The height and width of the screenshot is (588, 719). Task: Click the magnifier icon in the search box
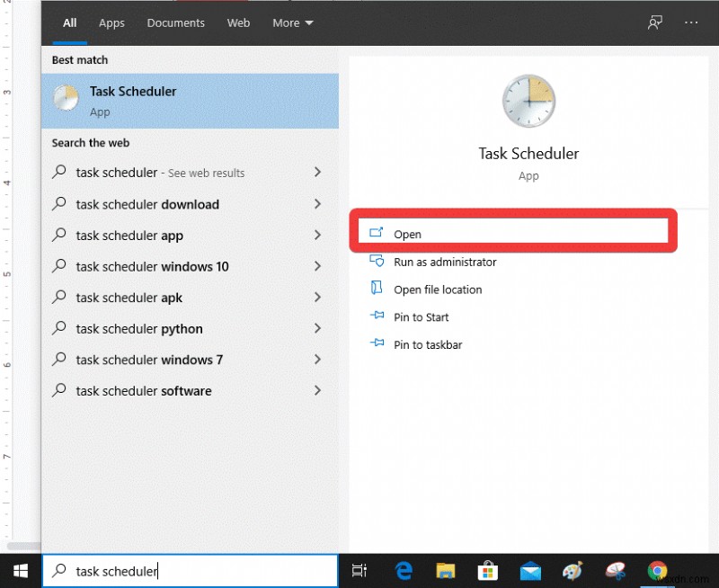coord(59,570)
